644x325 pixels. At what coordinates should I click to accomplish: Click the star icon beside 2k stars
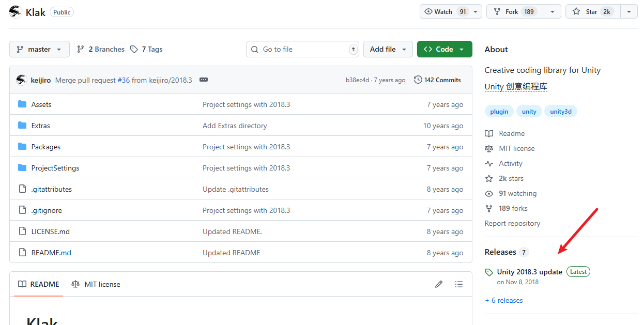coord(489,178)
